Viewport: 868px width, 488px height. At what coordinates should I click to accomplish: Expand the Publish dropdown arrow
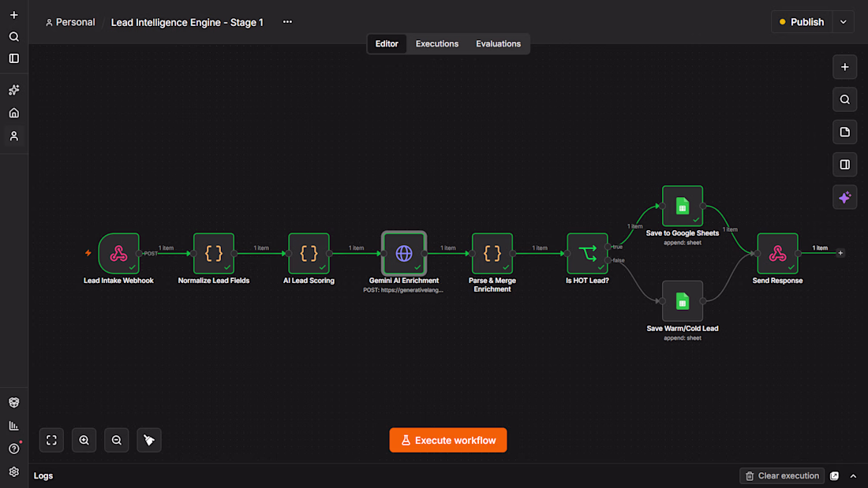(x=844, y=22)
